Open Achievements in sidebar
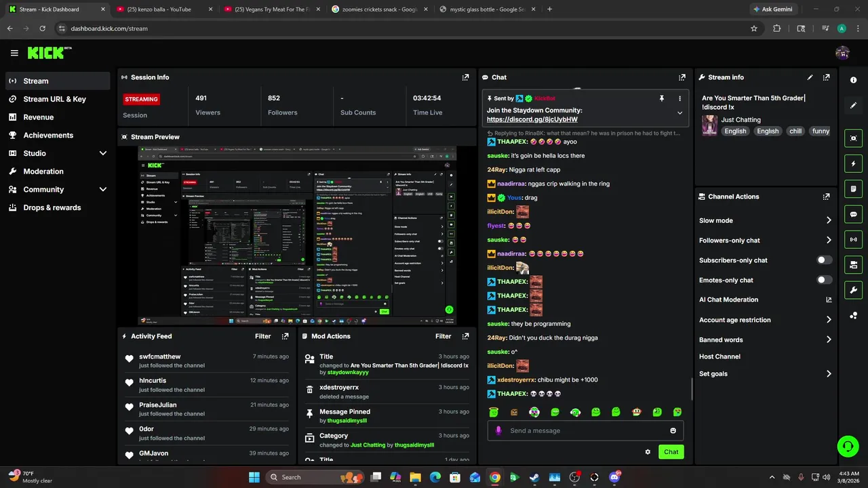 pyautogui.click(x=58, y=136)
